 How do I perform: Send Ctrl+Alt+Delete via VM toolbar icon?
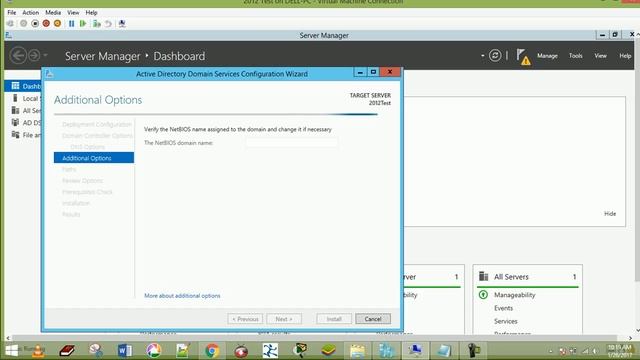point(10,24)
